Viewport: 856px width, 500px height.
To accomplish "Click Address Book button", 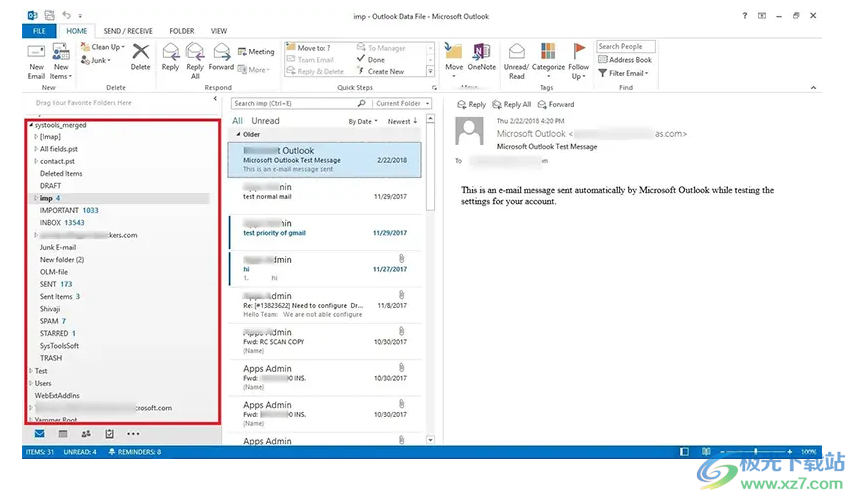I will (625, 60).
